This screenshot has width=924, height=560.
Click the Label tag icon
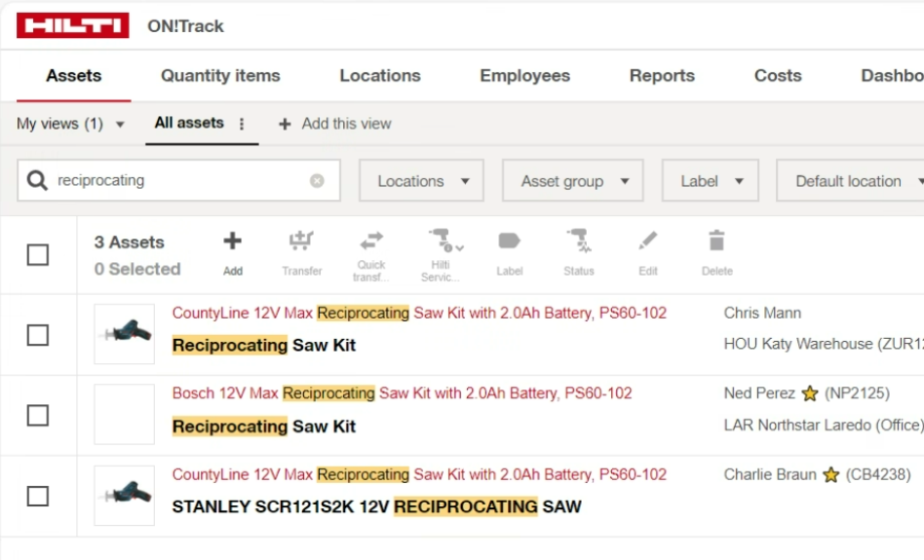click(509, 242)
